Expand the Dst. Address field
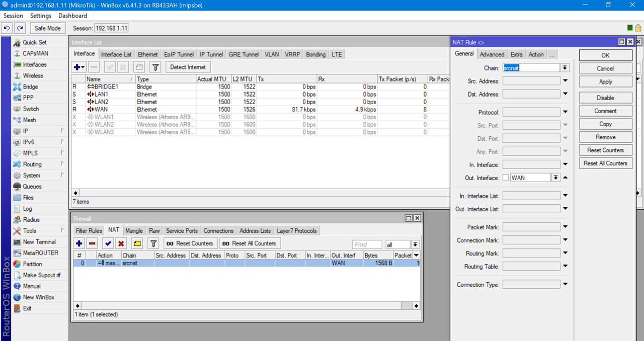The height and width of the screenshot is (341, 644). [566, 94]
